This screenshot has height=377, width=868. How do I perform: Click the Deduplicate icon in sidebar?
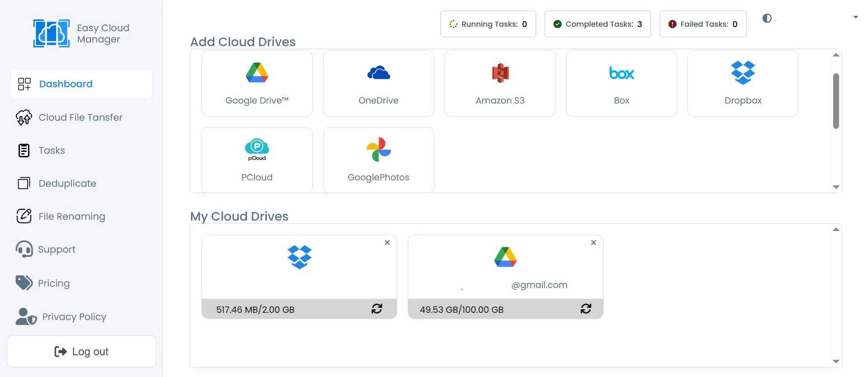(x=24, y=183)
